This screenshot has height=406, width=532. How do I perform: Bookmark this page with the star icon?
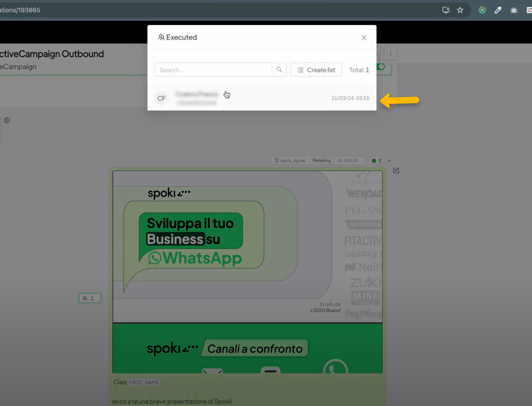coord(460,10)
